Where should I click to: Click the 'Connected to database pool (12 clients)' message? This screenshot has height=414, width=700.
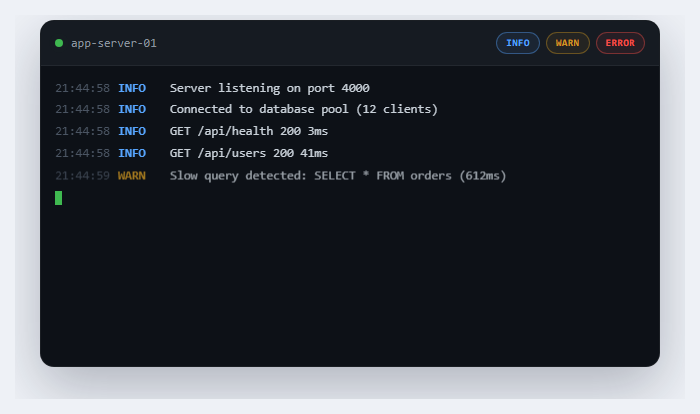pos(304,109)
